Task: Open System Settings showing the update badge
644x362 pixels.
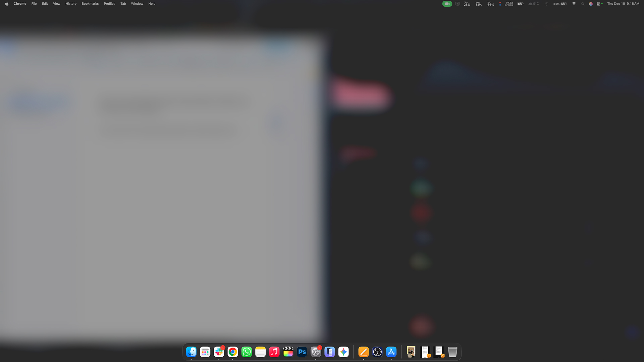Action: tap(315, 352)
